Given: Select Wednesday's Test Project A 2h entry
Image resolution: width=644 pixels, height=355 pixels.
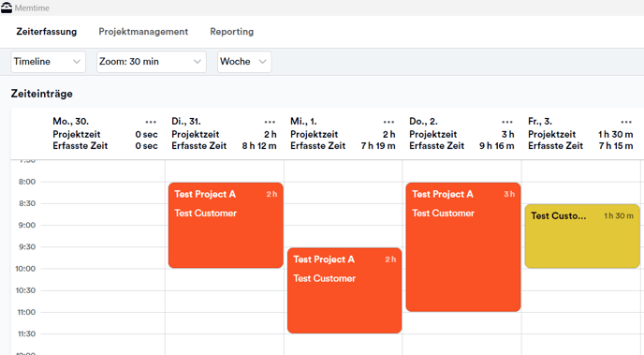Looking at the screenshot, I should [x=344, y=290].
